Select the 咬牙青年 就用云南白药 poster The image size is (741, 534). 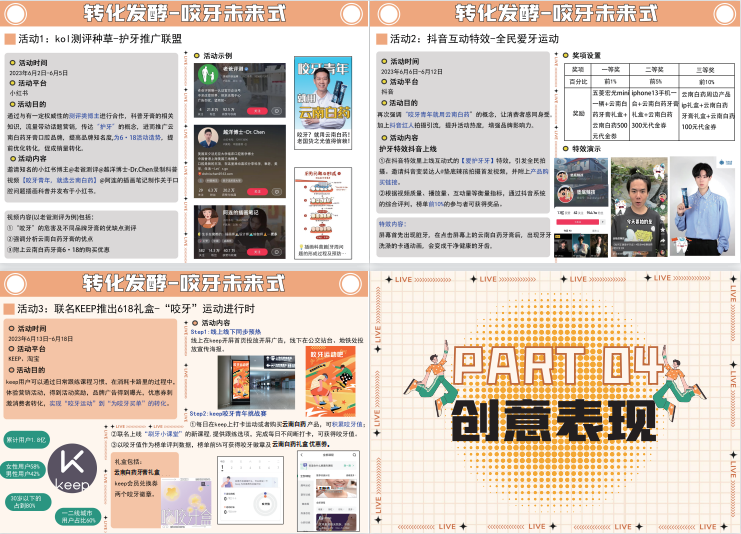[323, 103]
